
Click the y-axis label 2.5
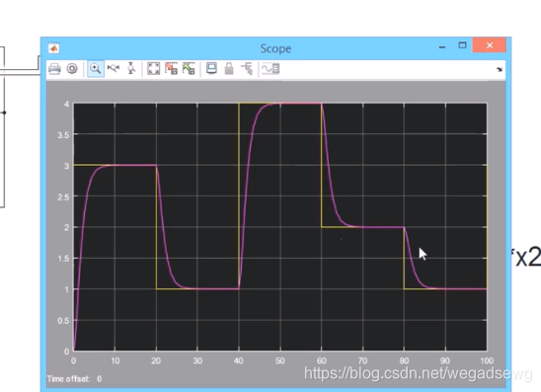pos(63,197)
